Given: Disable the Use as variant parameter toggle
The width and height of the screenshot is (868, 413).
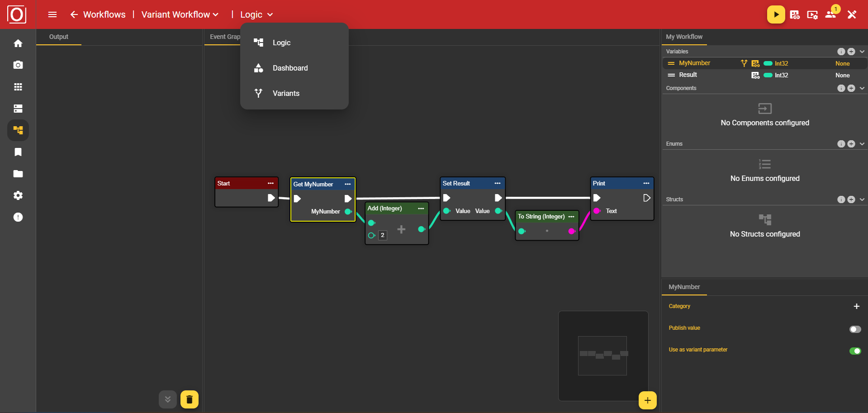Looking at the screenshot, I should tap(855, 351).
